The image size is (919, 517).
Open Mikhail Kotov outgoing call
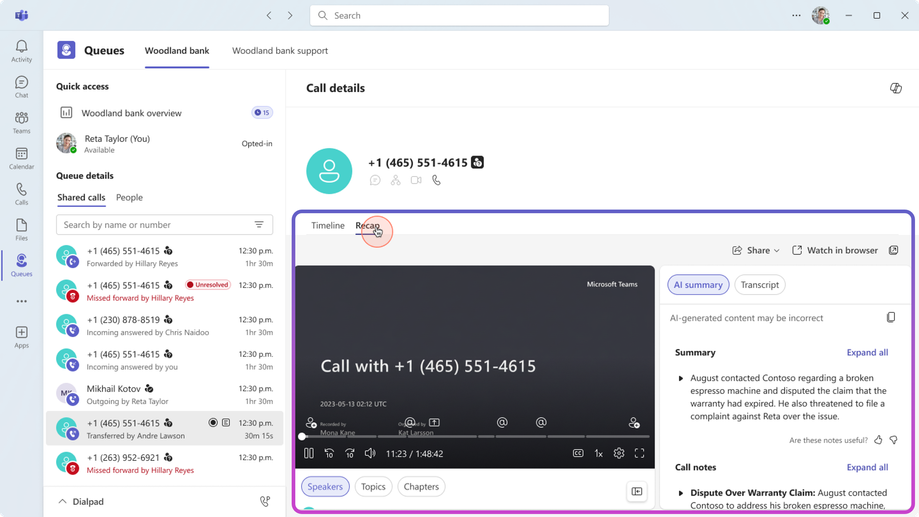pos(164,394)
